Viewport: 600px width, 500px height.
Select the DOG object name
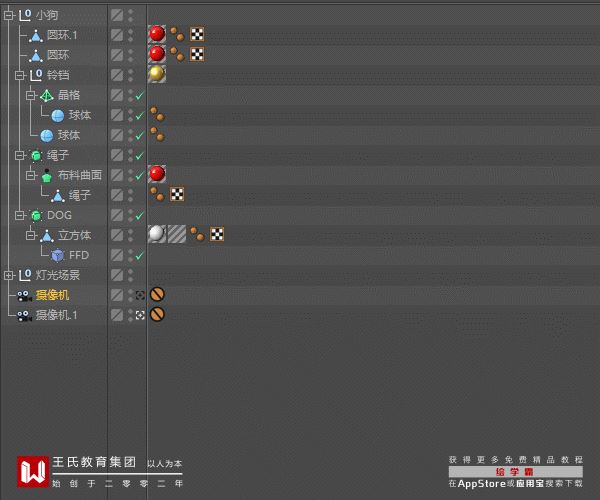coord(59,215)
